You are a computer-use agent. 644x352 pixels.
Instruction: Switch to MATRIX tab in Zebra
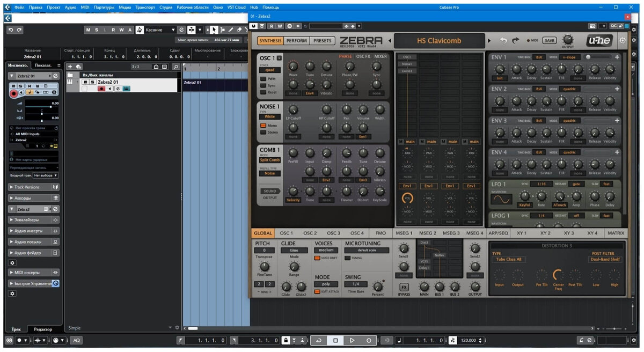point(616,233)
